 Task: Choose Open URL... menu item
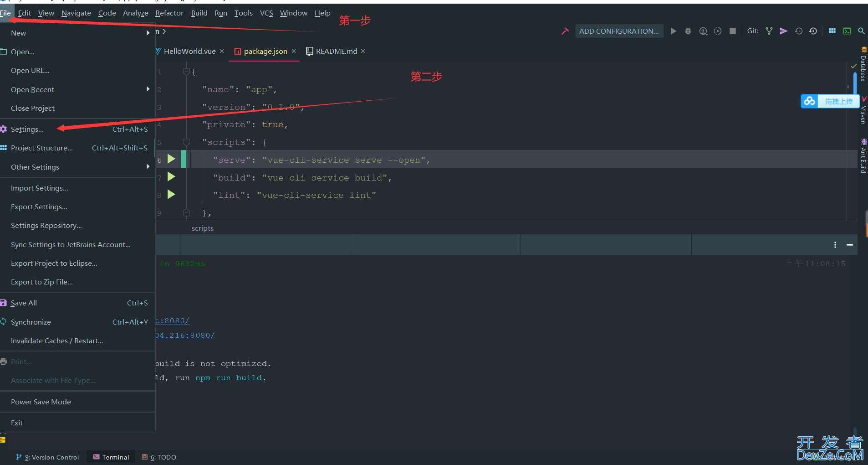point(77,70)
